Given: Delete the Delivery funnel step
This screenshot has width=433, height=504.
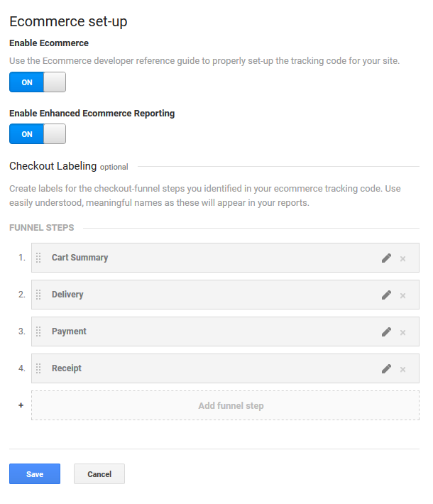Looking at the screenshot, I should 402,296.
